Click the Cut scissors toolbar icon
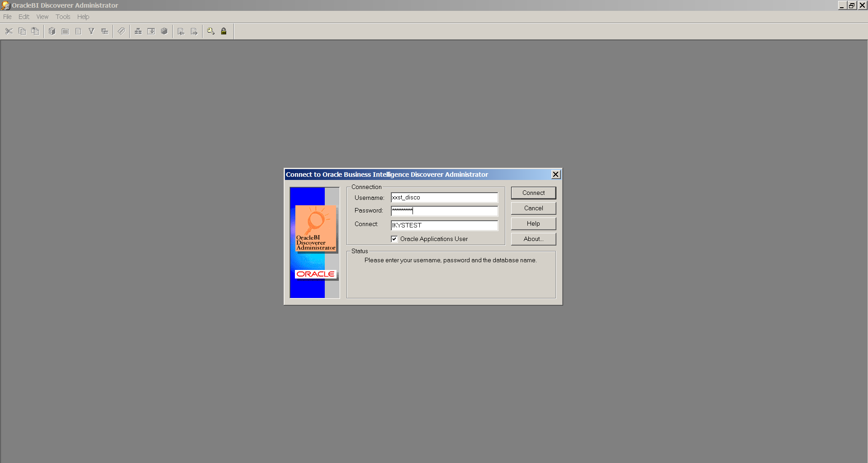Viewport: 868px width, 463px height. tap(9, 31)
